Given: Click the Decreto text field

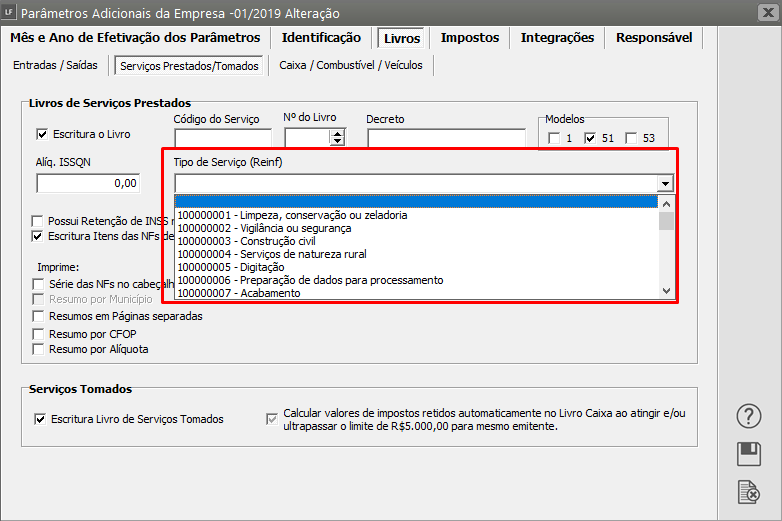Looking at the screenshot, I should click(446, 138).
